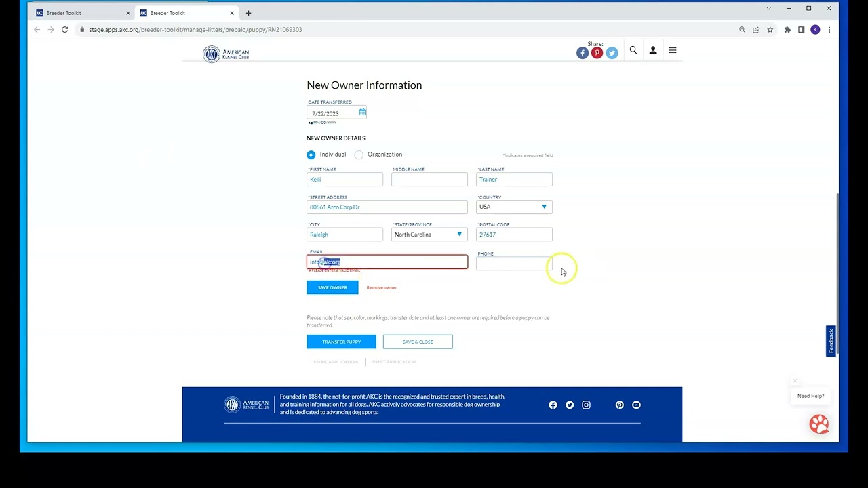Screen dimensions: 868x488
Task: Expand the State/Province dropdown North Carolina
Action: pyautogui.click(x=429, y=235)
